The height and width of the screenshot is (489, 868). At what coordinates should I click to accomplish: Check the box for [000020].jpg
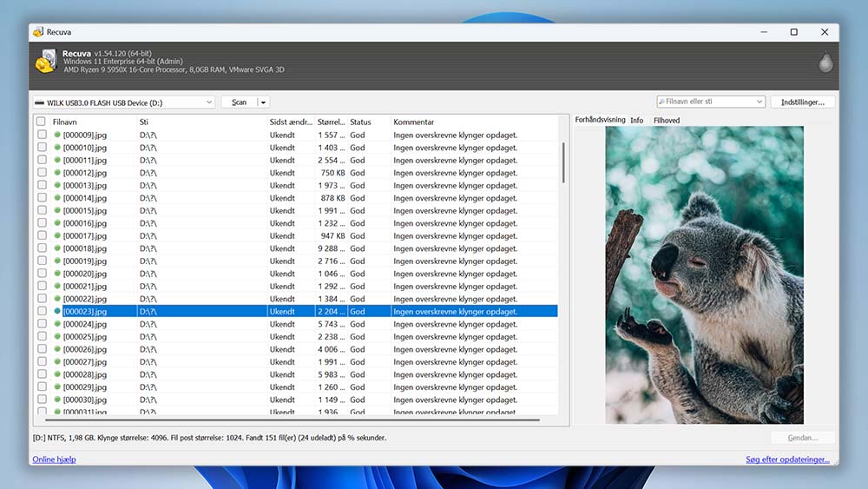(42, 273)
